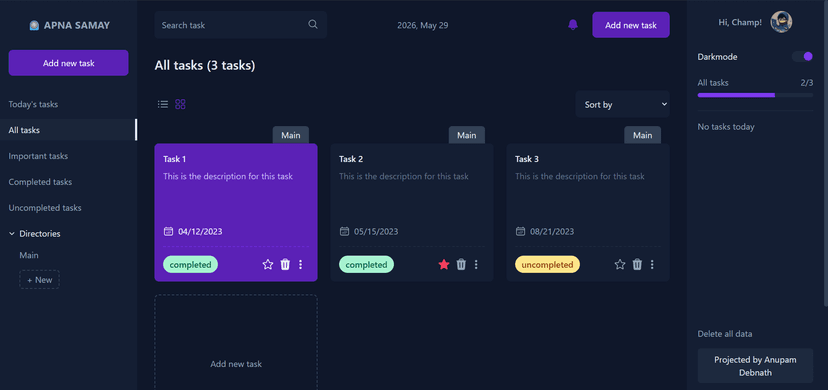Click Main directory tag above Task 2
Image resolution: width=828 pixels, height=390 pixels.
click(466, 135)
